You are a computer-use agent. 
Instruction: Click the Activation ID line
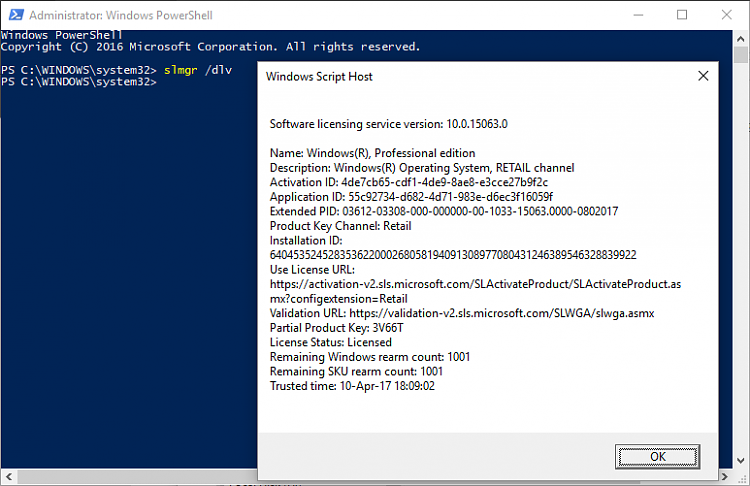tap(408, 182)
